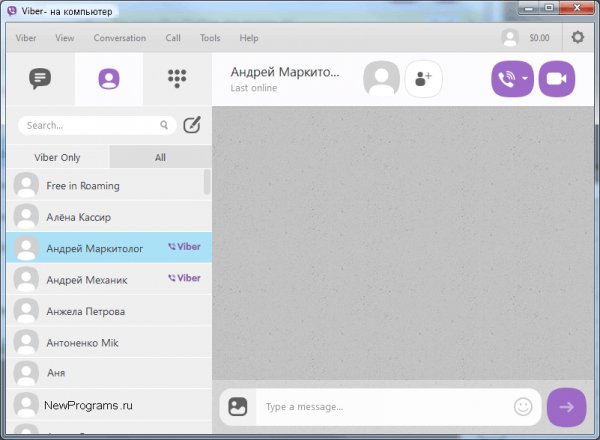Select contact Алёна Кассир
600x440 pixels.
pos(109,217)
